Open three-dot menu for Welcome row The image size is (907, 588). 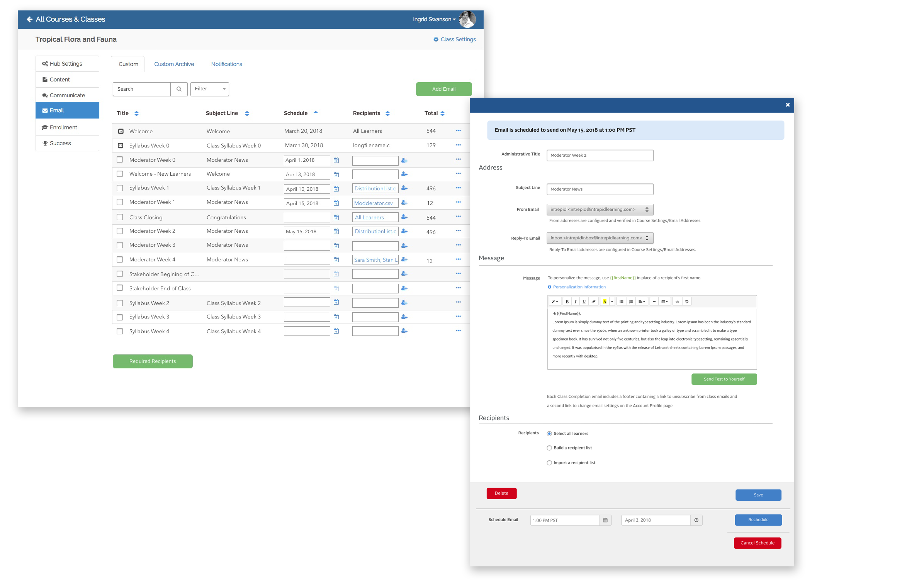[x=458, y=131]
